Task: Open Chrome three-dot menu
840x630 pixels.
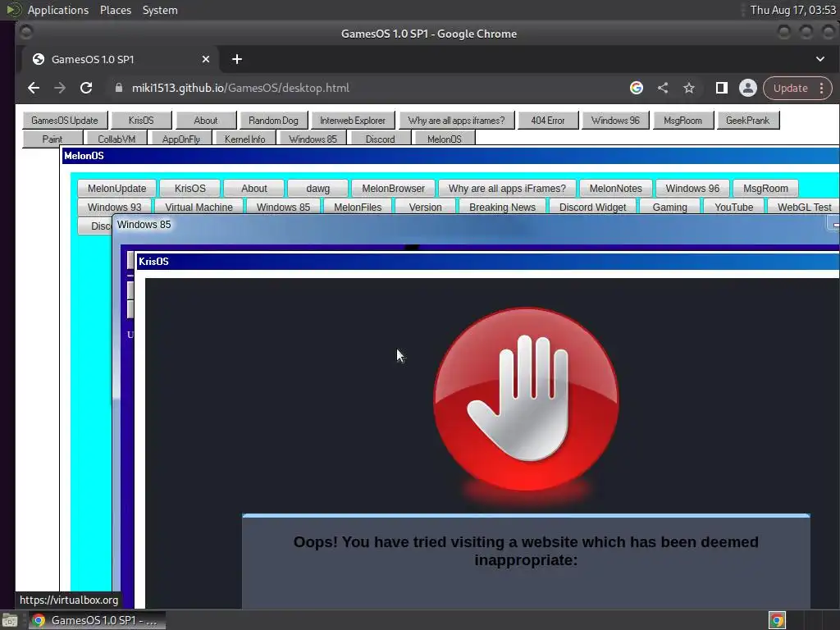Action: tap(822, 89)
